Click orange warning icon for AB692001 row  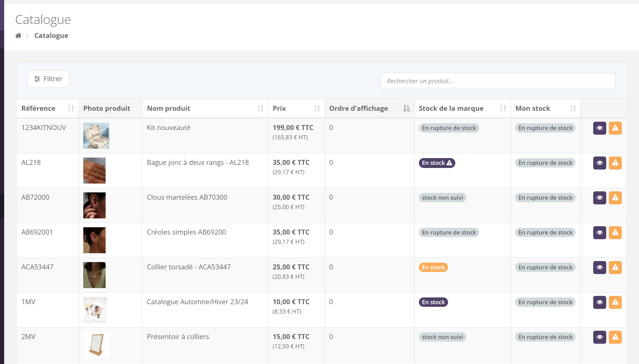[x=615, y=233]
